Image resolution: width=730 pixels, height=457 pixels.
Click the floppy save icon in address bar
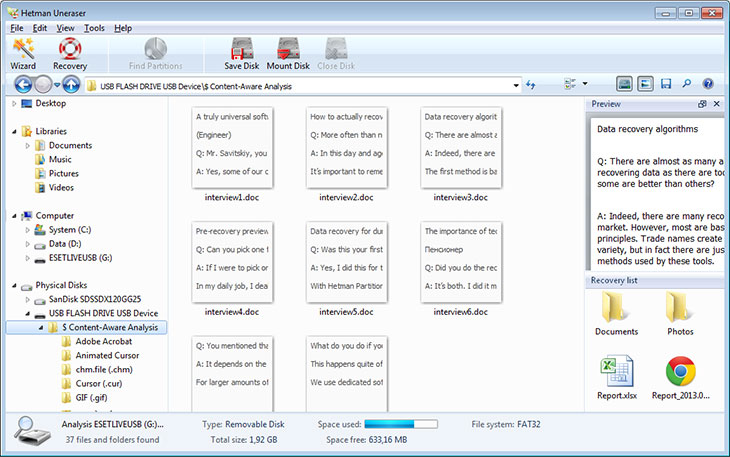666,84
